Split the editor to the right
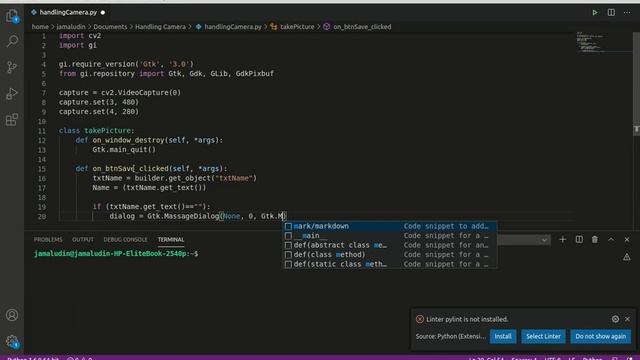The height and width of the screenshot is (360, 640). coord(611,13)
